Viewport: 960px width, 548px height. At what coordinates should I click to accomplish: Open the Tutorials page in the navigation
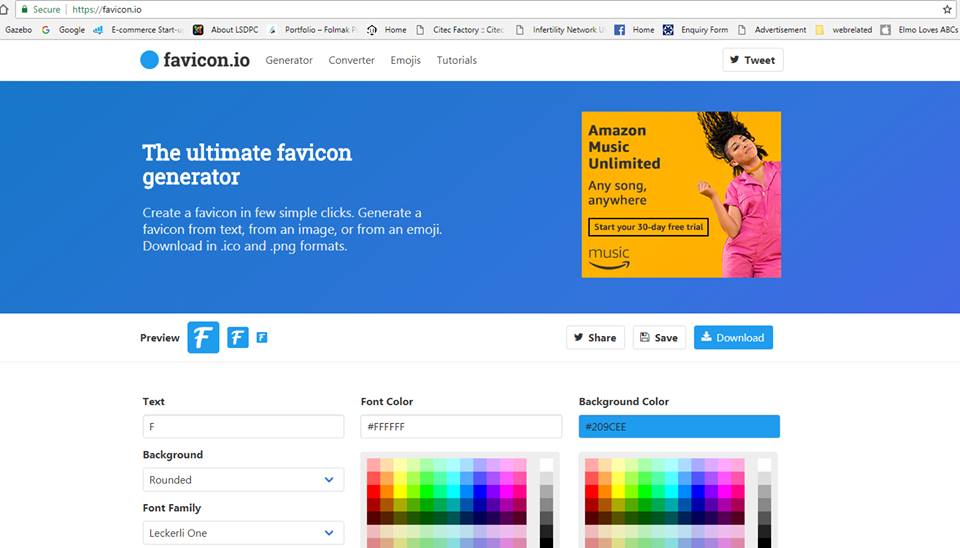[x=457, y=60]
